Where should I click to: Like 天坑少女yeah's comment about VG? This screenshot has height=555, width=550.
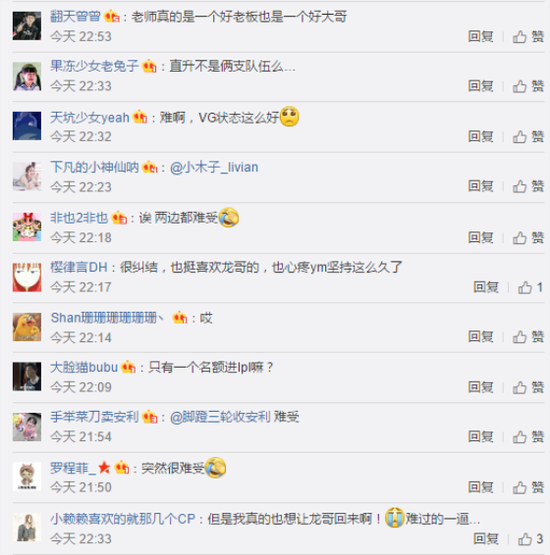(528, 136)
